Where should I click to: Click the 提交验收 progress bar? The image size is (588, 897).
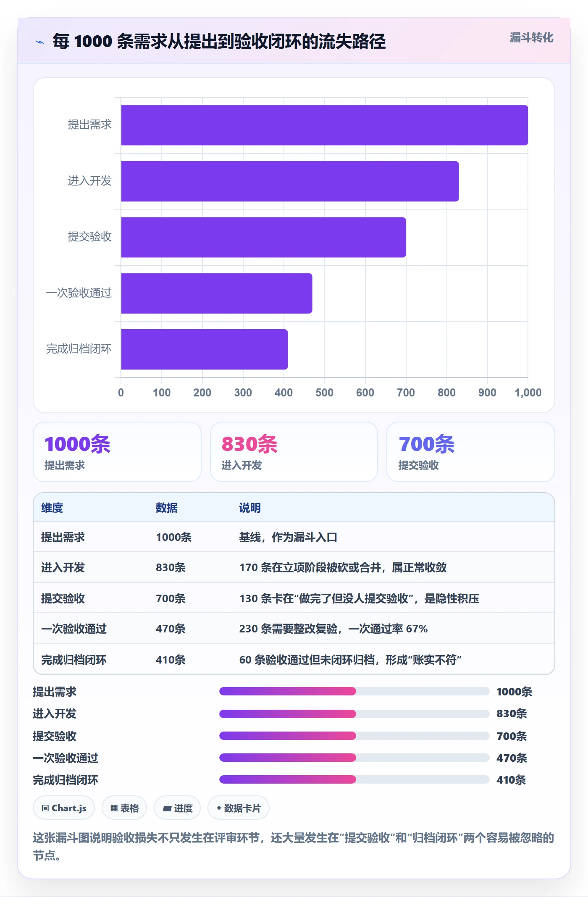click(354, 736)
